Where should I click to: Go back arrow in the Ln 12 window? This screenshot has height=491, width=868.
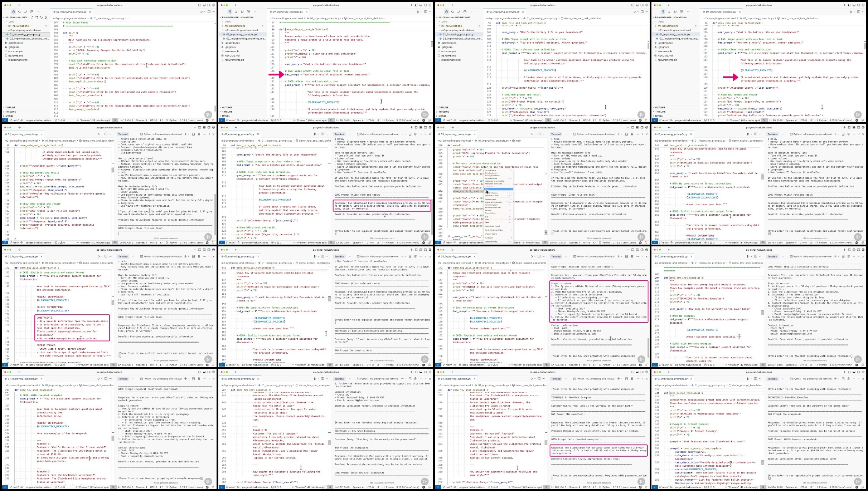[19, 5]
